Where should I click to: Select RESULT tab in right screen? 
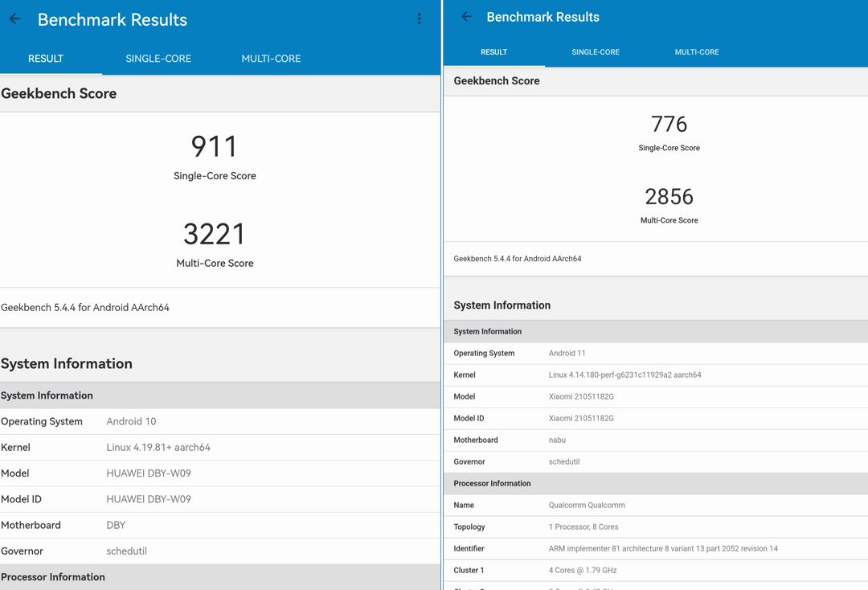pos(493,52)
